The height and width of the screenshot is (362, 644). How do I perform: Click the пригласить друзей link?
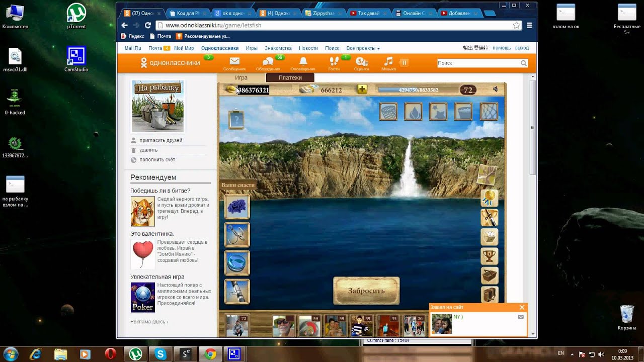[160, 140]
